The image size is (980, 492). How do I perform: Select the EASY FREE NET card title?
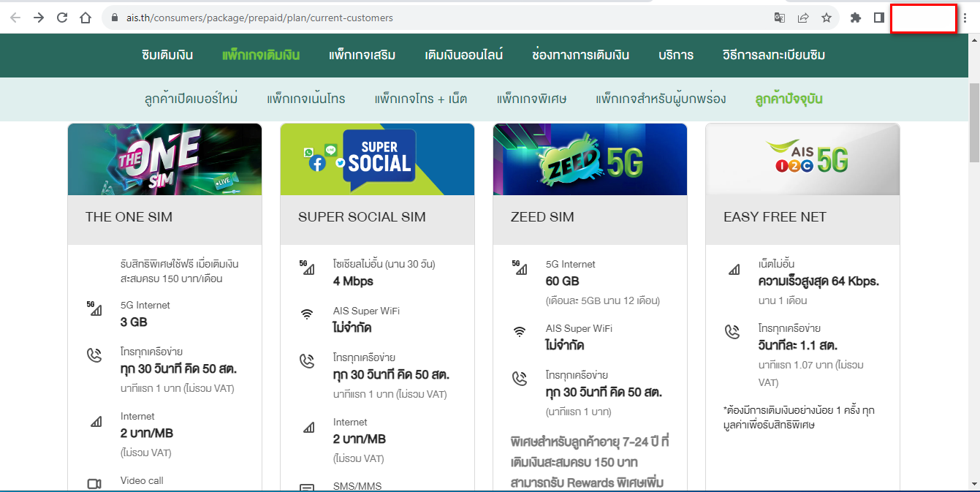775,217
